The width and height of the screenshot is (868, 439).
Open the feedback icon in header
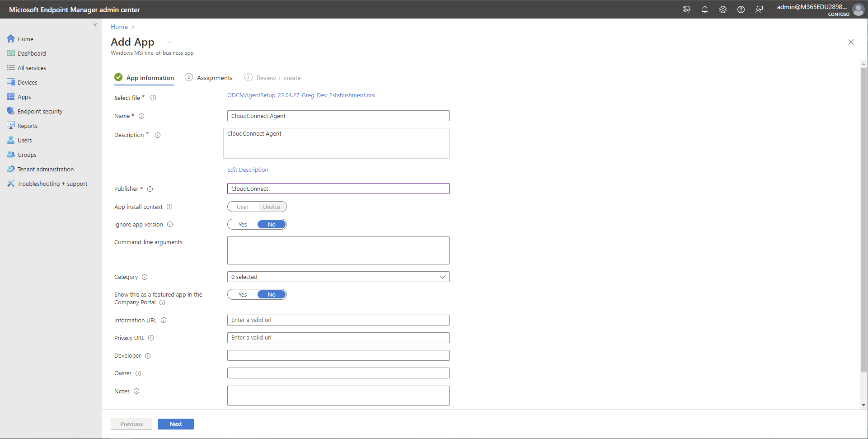click(x=759, y=9)
